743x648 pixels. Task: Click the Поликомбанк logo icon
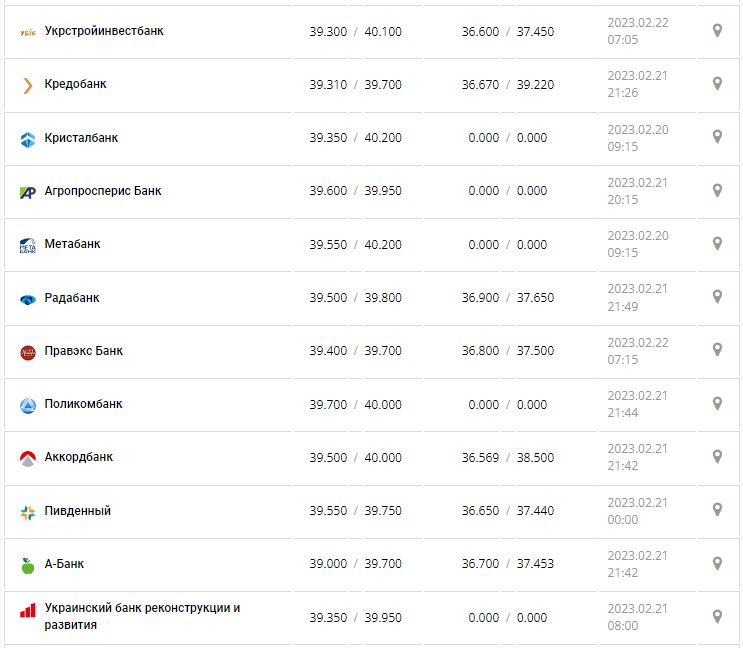pos(28,405)
